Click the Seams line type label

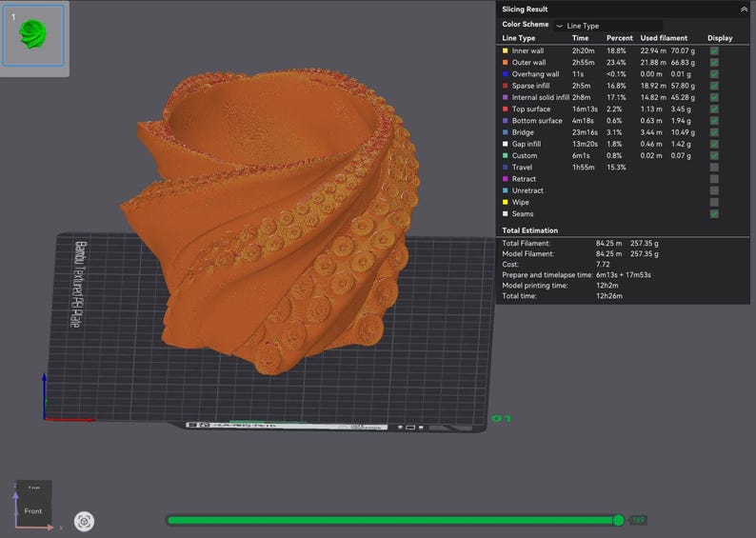coord(523,213)
